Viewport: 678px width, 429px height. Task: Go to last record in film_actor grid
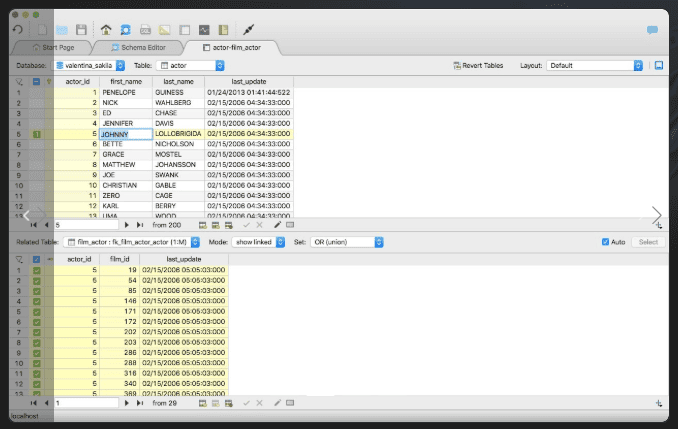tap(140, 403)
